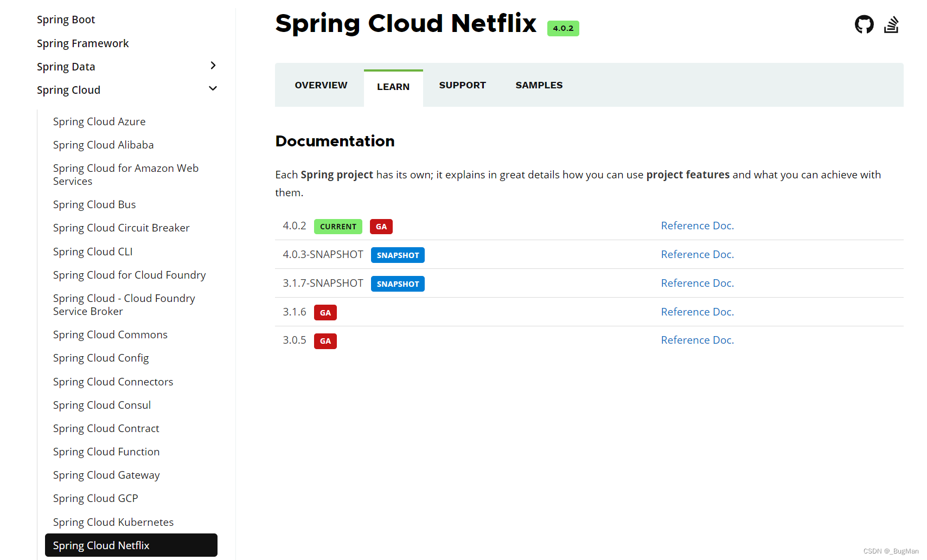Screen dimensions: 927x560
Task: Open Reference Doc. for version 3.0.5
Action: (698, 340)
